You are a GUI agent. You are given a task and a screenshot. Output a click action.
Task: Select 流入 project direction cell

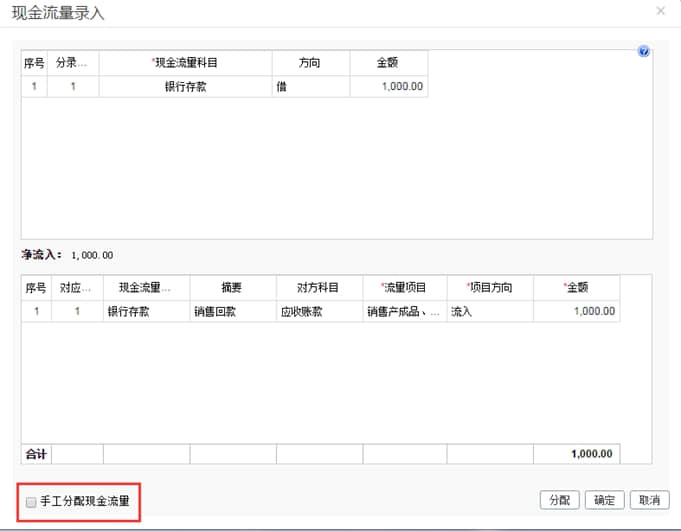(x=490, y=311)
